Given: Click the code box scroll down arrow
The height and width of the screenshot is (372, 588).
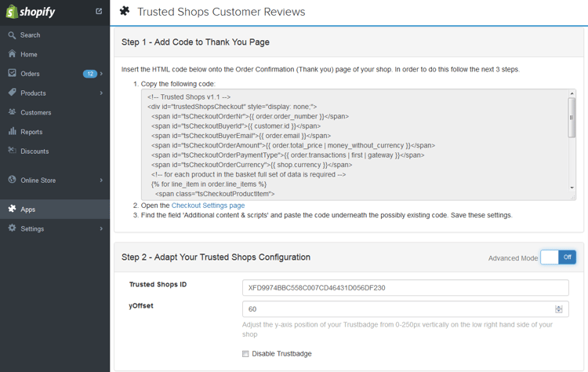Looking at the screenshot, I should (572, 188).
